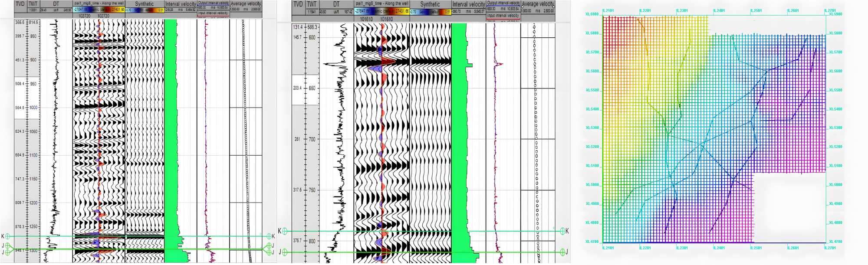
Task: Click the pal1_mig8_time header above trace 101610
Action: [381, 3]
